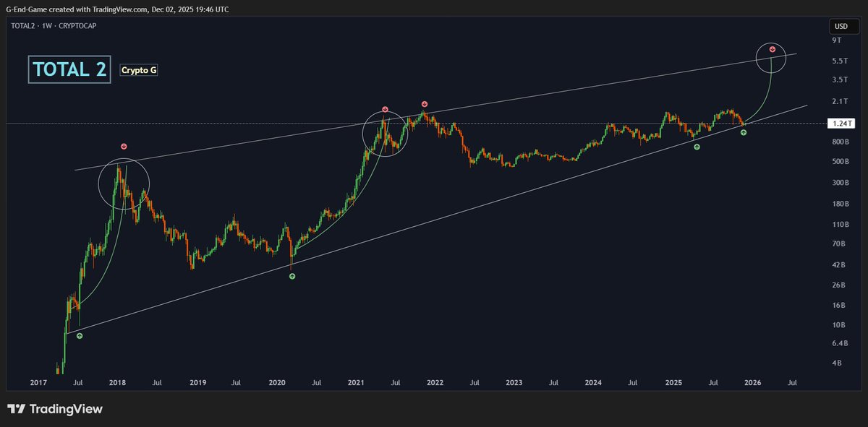Select the green up-arrow below the mid-2017 low
Screen dimensions: 868x427
click(x=80, y=336)
